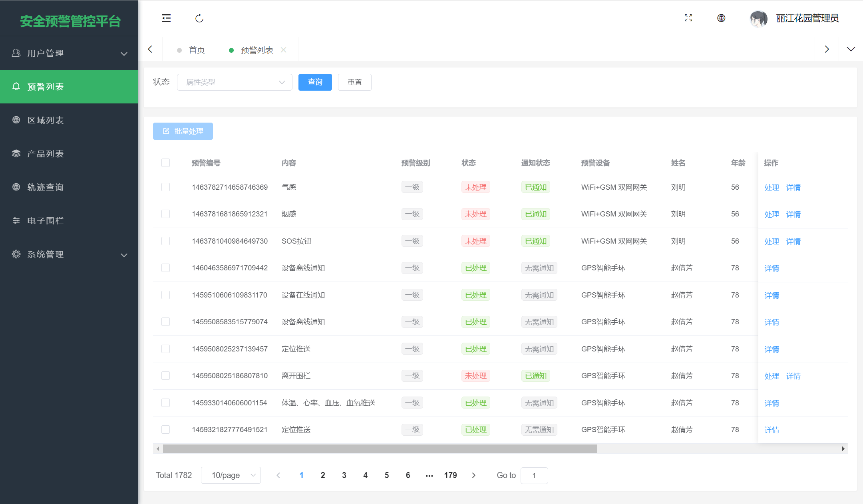Open the 区域列表 page
The image size is (863, 504).
click(45, 120)
